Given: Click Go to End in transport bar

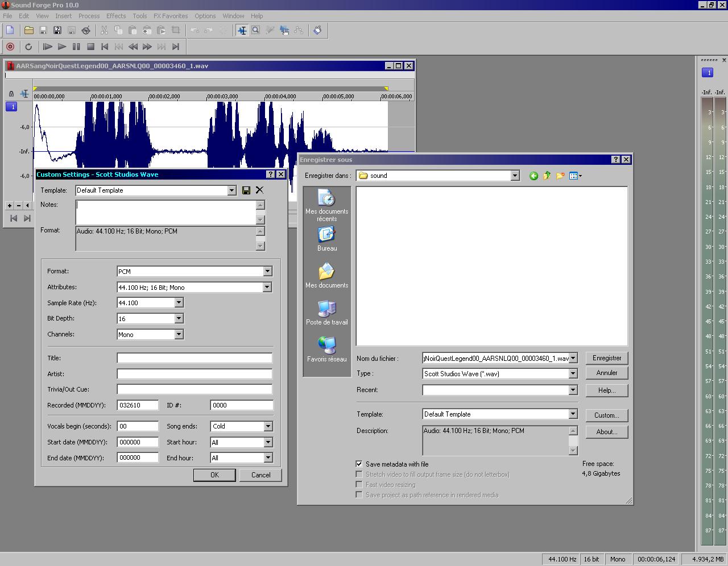Looking at the screenshot, I should click(176, 47).
